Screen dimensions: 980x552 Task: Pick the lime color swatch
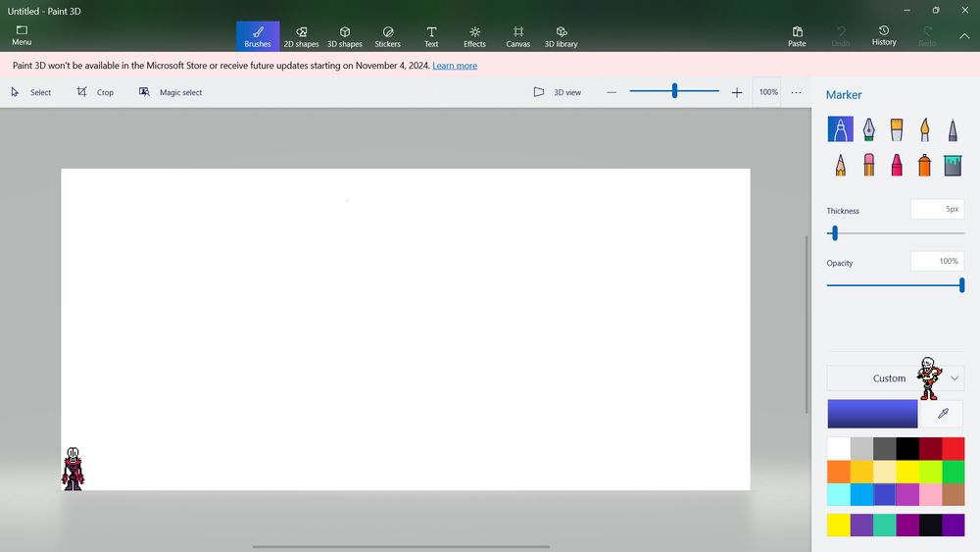pos(931,472)
